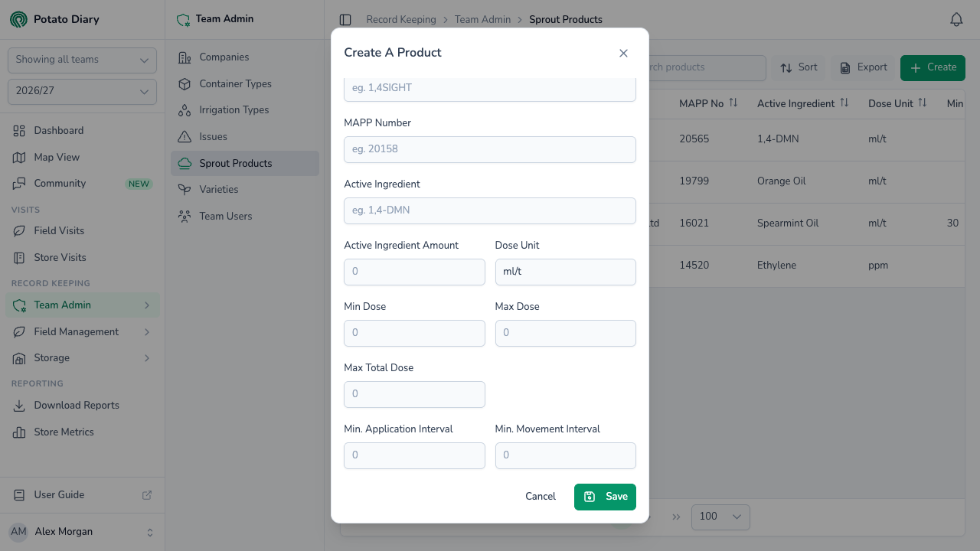
Task: Open the User Guide external link icon
Action: pos(147,495)
